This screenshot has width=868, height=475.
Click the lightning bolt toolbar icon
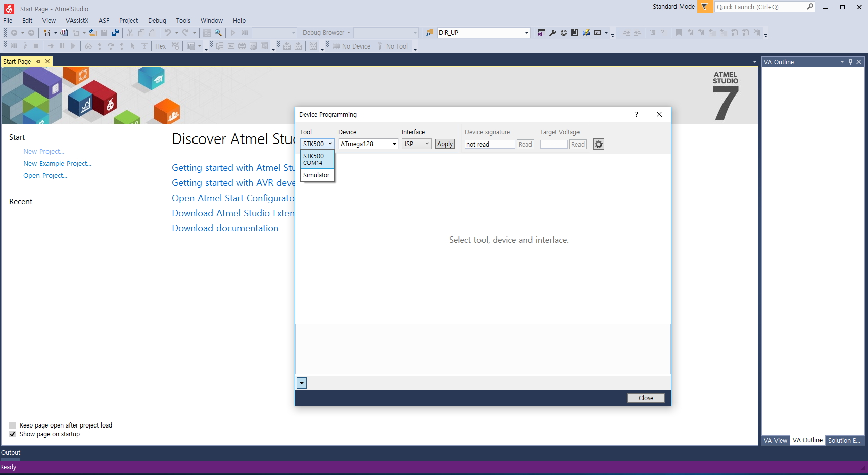[586, 33]
